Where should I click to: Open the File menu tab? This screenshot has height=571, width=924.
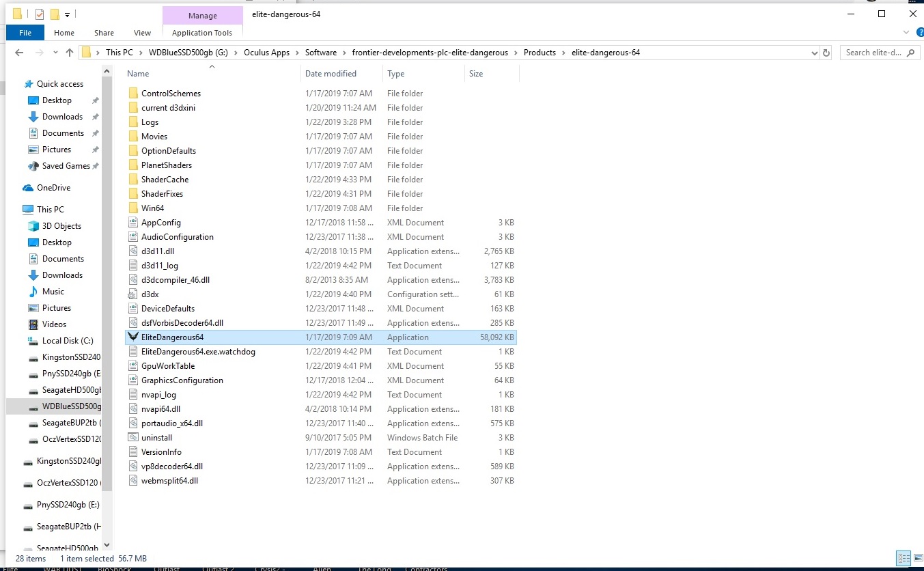(25, 32)
